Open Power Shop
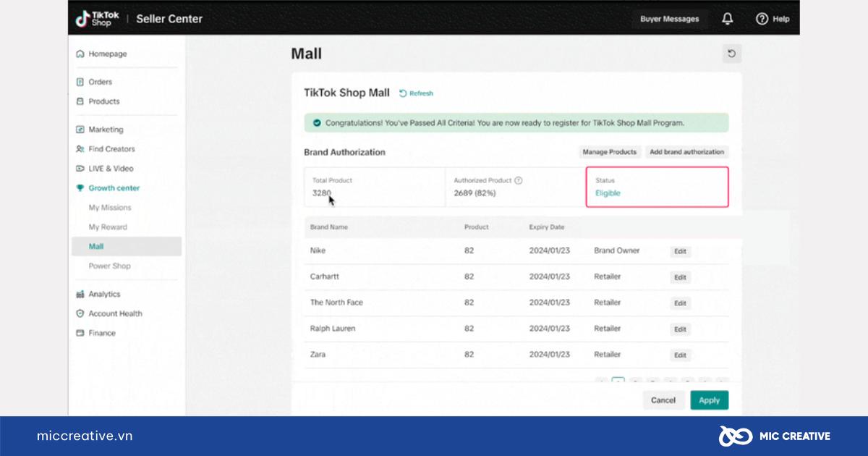 click(110, 266)
